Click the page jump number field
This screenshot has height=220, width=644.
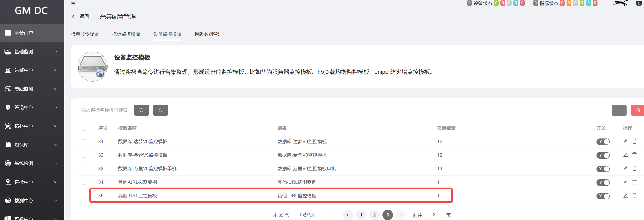pos(434,215)
